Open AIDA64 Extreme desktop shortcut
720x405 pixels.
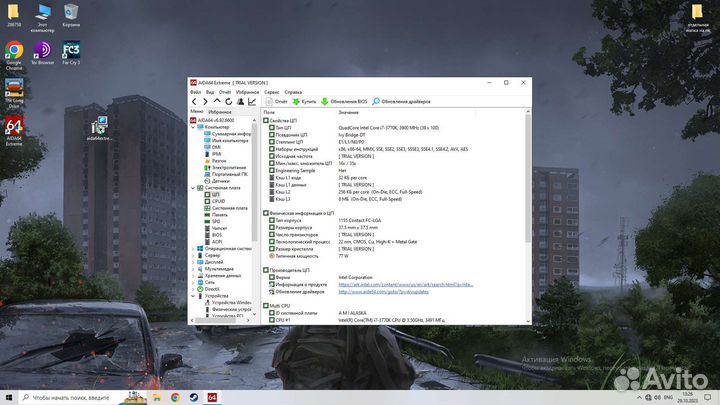point(14,131)
